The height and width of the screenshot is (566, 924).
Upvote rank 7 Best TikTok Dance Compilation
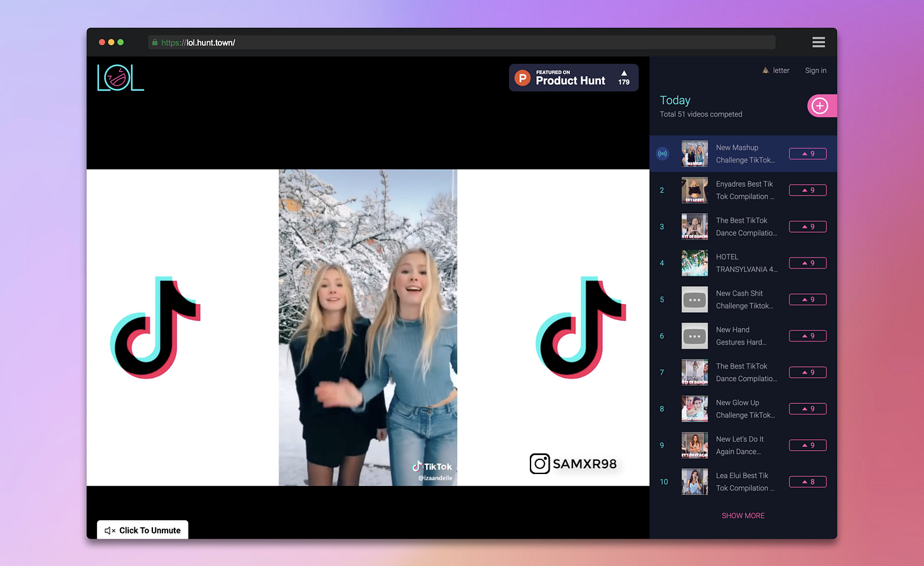[x=808, y=372]
